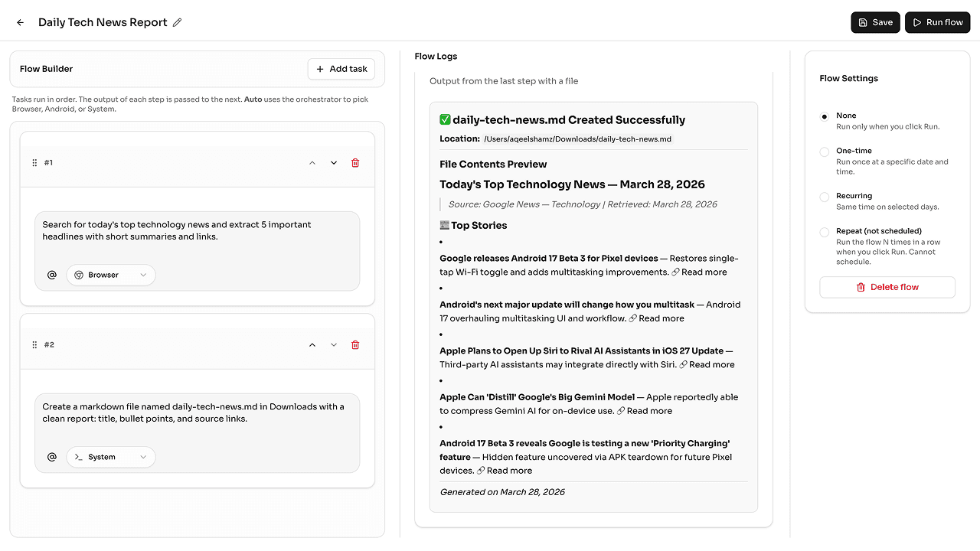The height and width of the screenshot is (551, 980).
Task: Click the Flow Settings heading
Action: [x=848, y=78]
